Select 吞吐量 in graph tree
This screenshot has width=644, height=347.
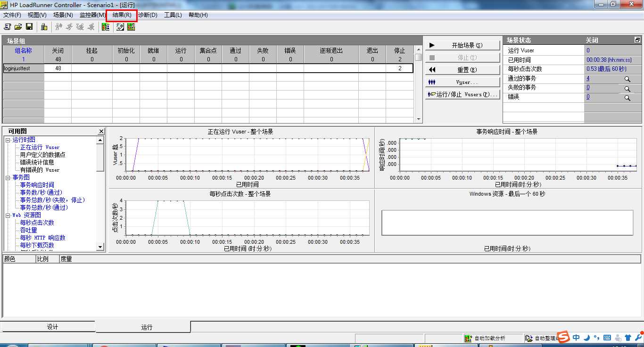coord(28,230)
